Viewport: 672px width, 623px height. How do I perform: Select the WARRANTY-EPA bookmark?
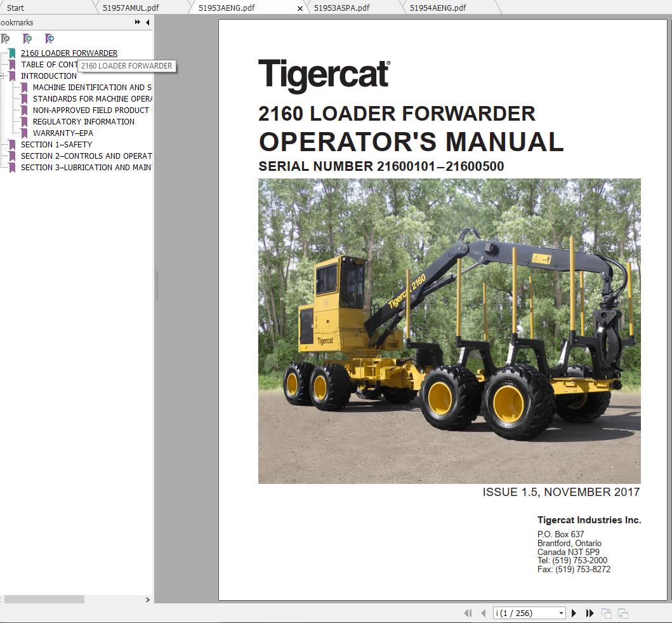pos(63,133)
